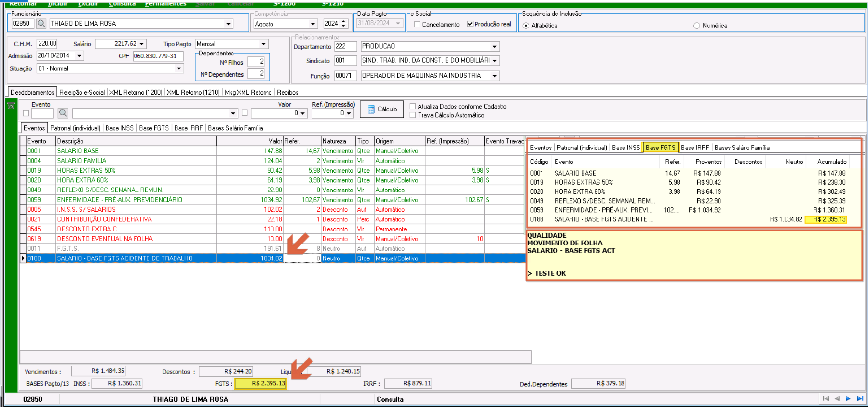This screenshot has width=868, height=407.
Task: Open the Função OPERADOR DE MAQUINAS dropdown
Action: coord(494,76)
